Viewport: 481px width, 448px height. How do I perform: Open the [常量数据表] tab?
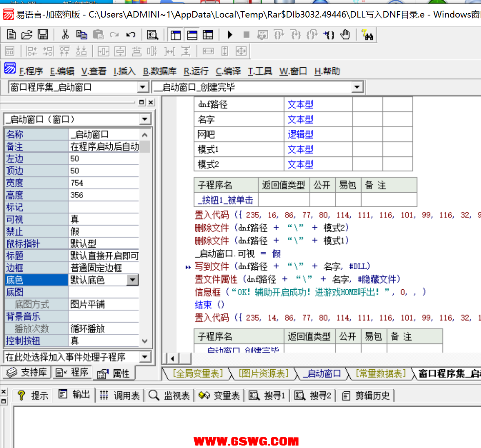[x=381, y=374]
